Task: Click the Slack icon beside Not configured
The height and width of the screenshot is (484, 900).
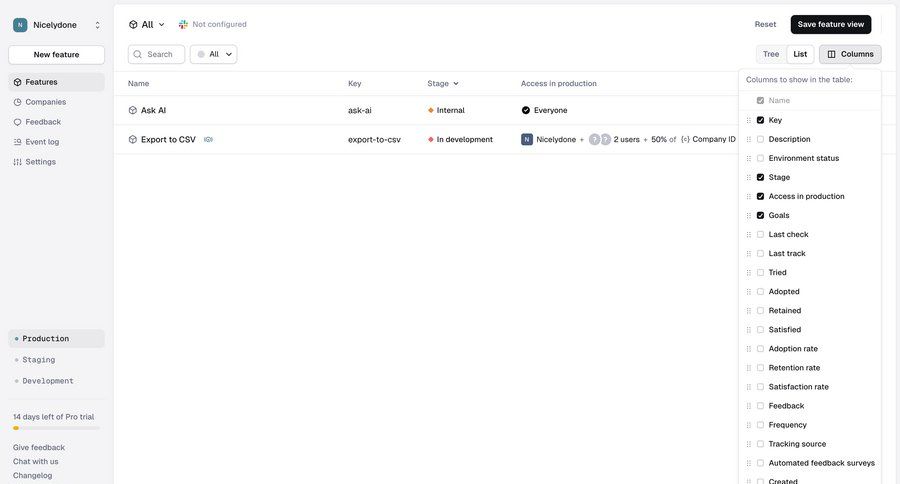Action: (183, 24)
